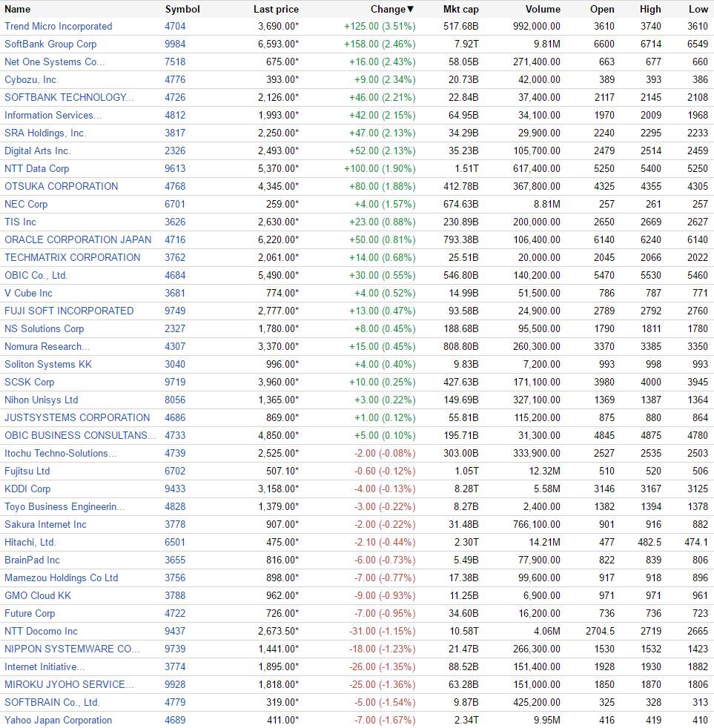Image resolution: width=714 pixels, height=728 pixels.
Task: Open OTSUKA CORPORATION link
Action: tap(62, 186)
